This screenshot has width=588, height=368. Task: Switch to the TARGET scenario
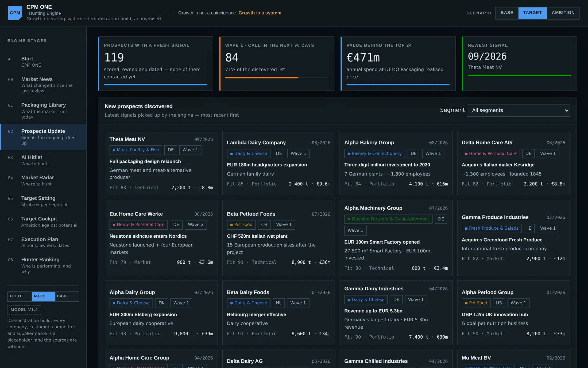(x=532, y=13)
